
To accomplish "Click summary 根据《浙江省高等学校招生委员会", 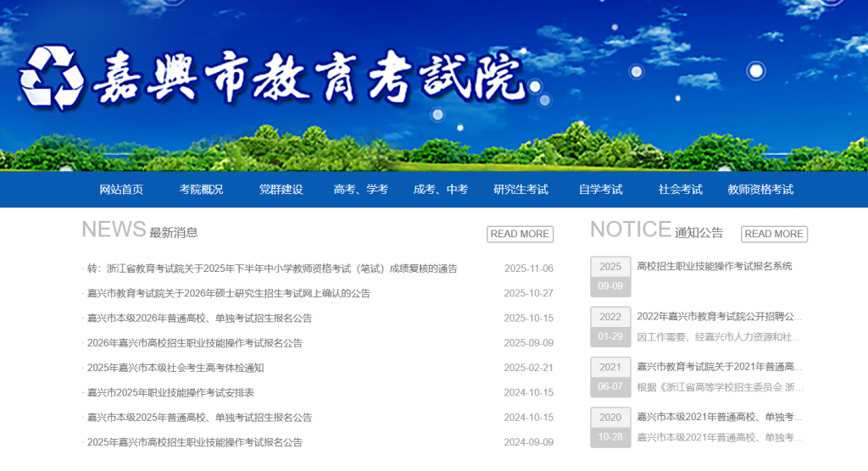I will (720, 387).
